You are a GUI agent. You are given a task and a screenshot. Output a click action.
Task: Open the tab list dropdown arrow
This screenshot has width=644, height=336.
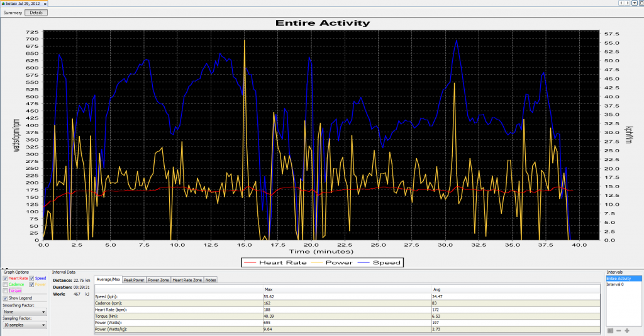coord(635,3)
